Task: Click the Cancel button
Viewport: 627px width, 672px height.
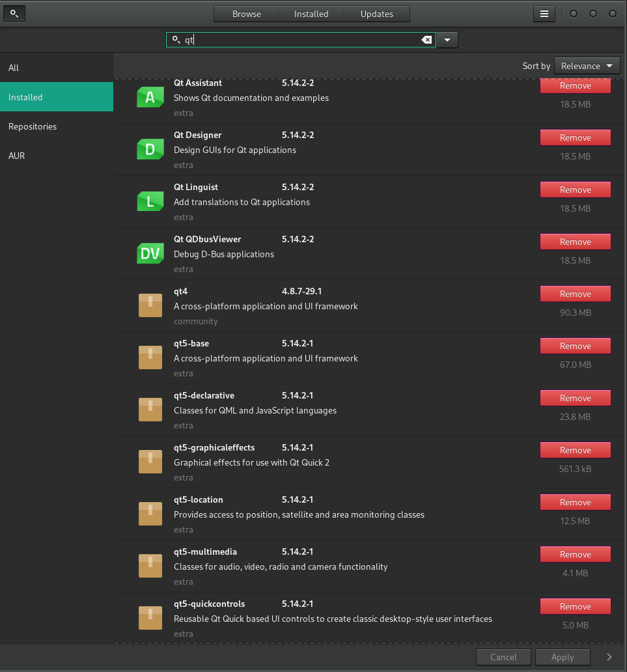Action: coord(503,657)
